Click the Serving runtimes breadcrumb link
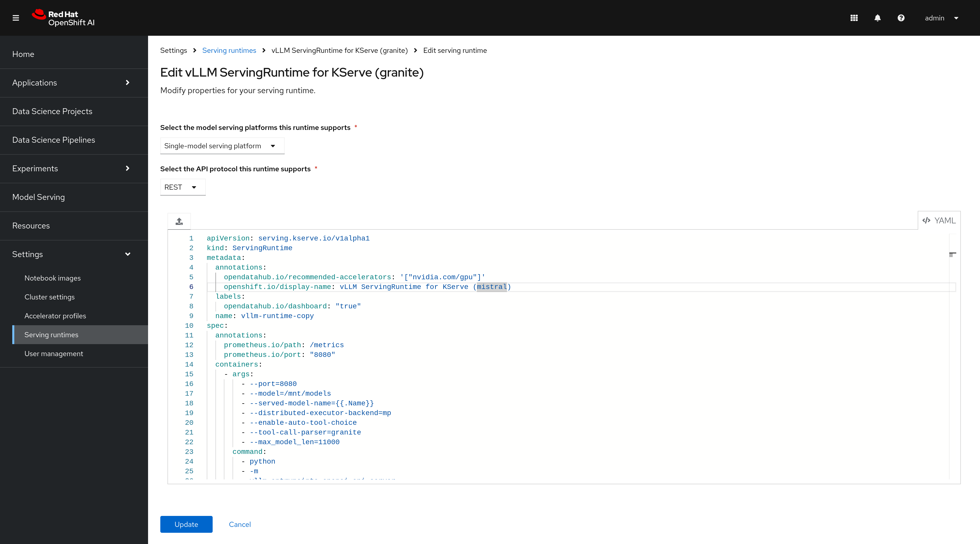Image resolution: width=980 pixels, height=544 pixels. pyautogui.click(x=229, y=50)
